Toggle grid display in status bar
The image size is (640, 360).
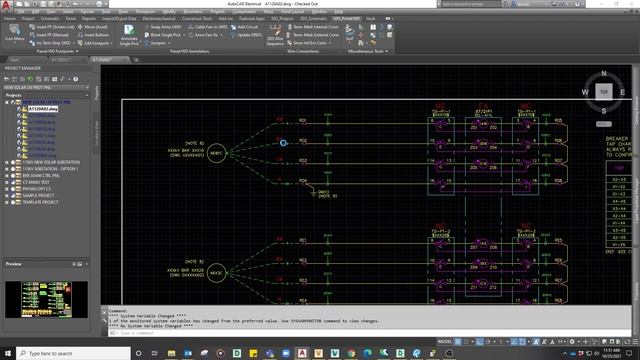(458, 342)
